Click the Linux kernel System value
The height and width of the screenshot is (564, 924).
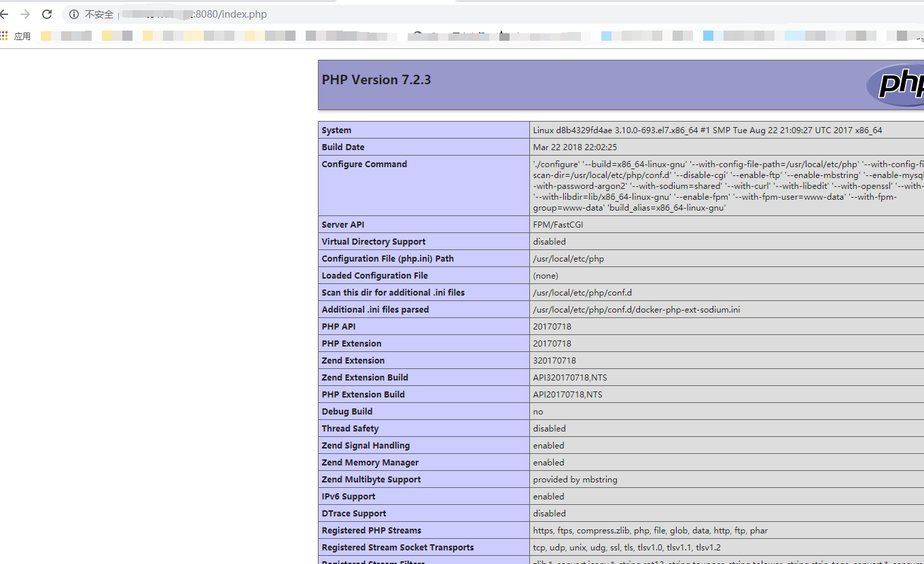[707, 130]
